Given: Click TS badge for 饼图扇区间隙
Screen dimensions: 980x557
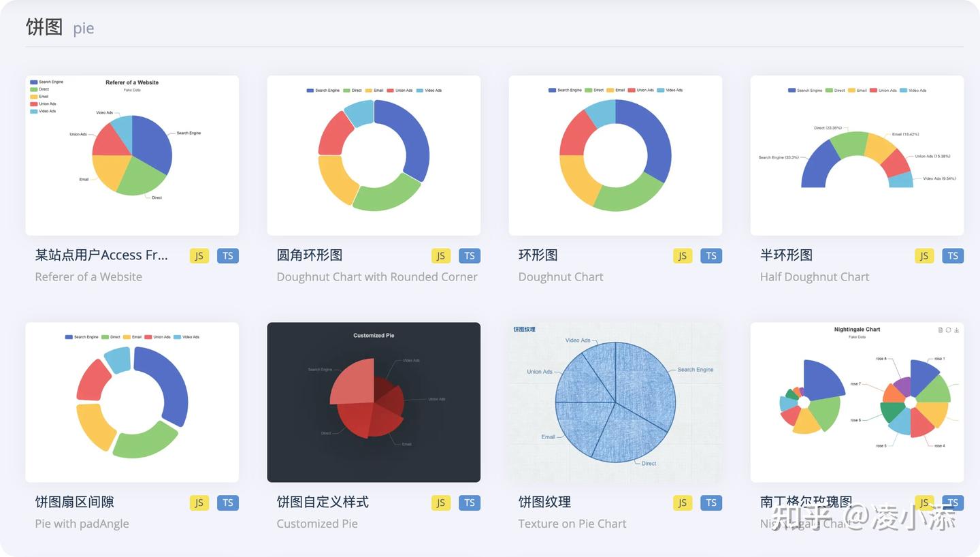Looking at the screenshot, I should pyautogui.click(x=228, y=503).
